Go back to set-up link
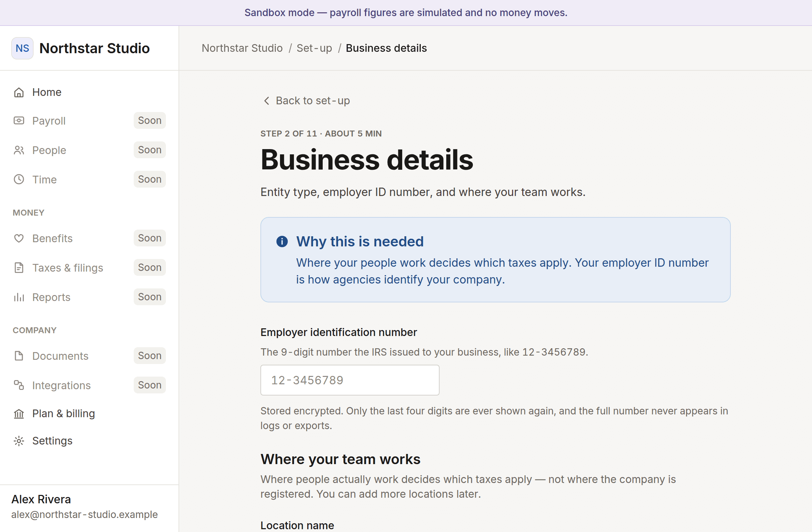The width and height of the screenshot is (812, 532). click(x=306, y=101)
